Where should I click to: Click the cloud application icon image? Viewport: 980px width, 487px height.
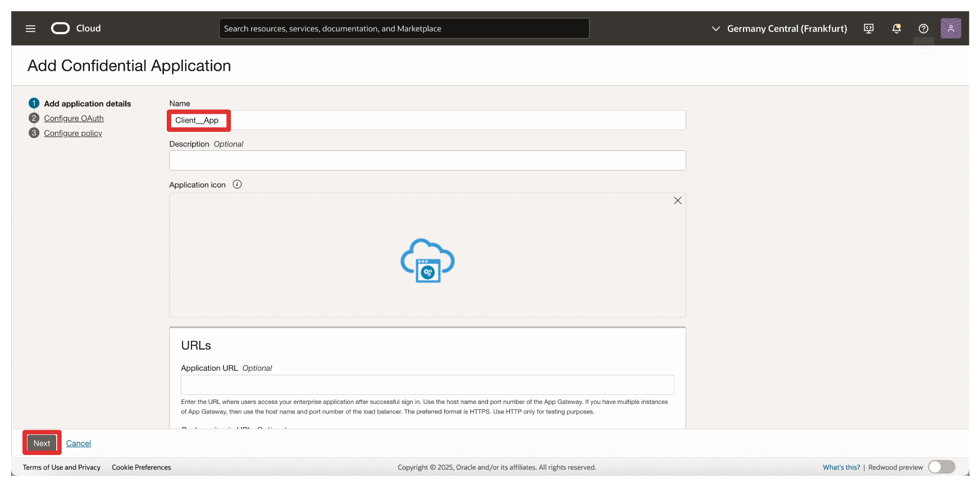click(427, 260)
